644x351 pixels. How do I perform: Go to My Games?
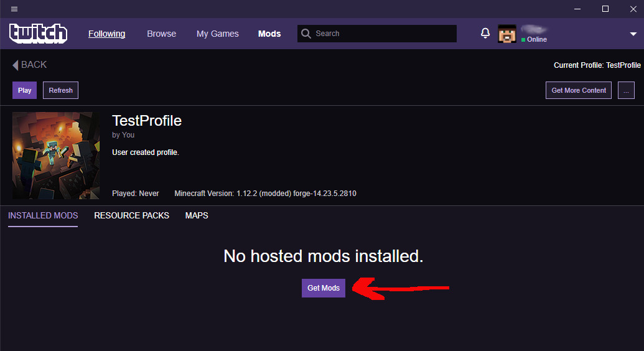217,34
